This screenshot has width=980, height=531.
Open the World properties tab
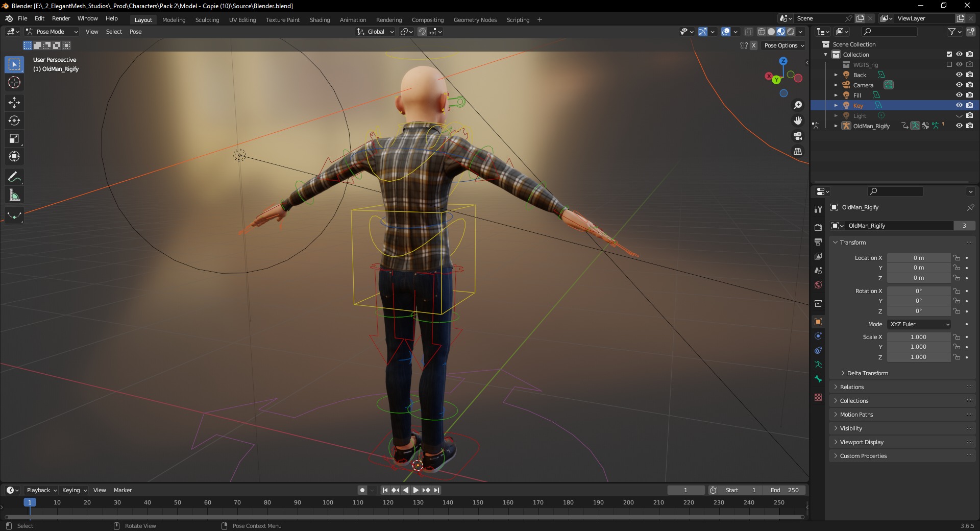click(818, 285)
